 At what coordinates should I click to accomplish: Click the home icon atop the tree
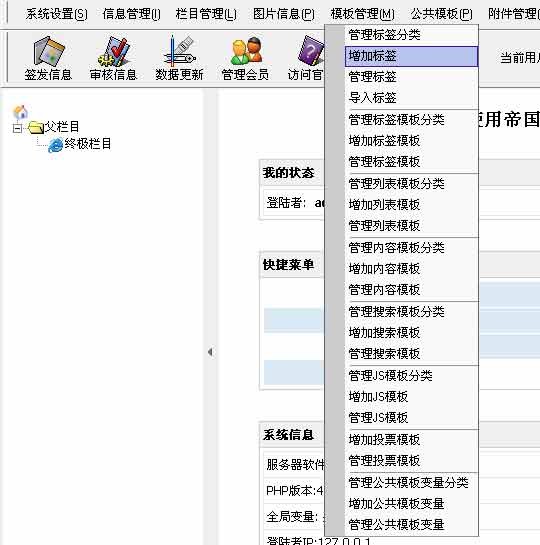coord(20,112)
